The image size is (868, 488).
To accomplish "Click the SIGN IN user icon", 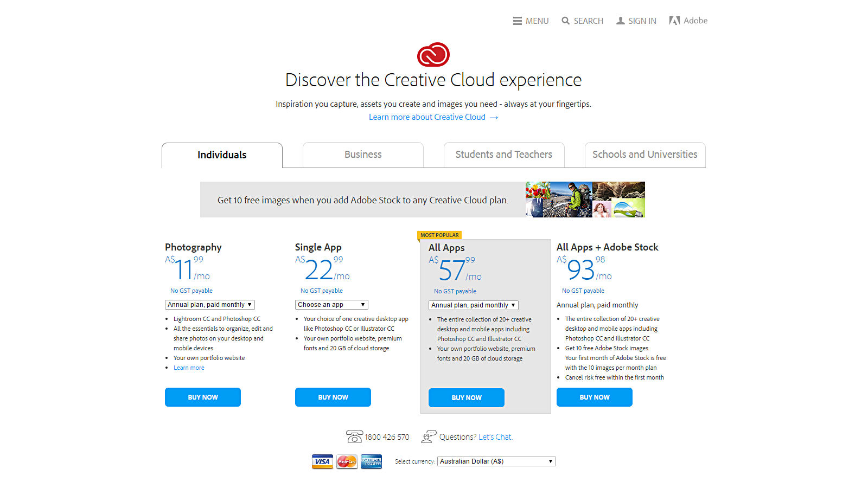I will (x=621, y=21).
